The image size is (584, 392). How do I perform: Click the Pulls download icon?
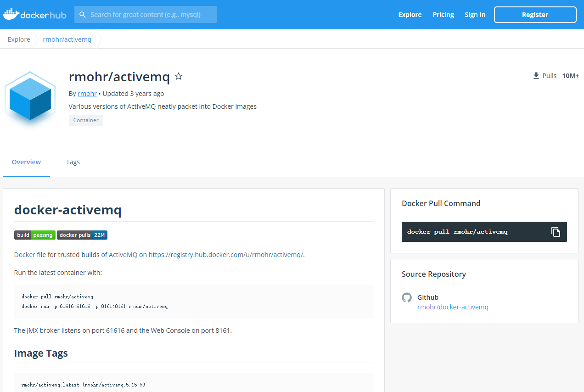click(x=535, y=75)
